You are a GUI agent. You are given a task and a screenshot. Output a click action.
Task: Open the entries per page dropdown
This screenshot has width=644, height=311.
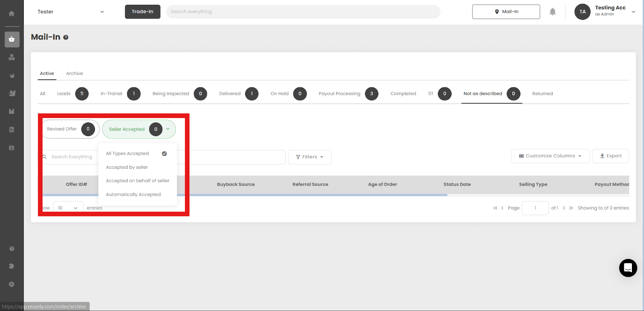click(x=68, y=208)
